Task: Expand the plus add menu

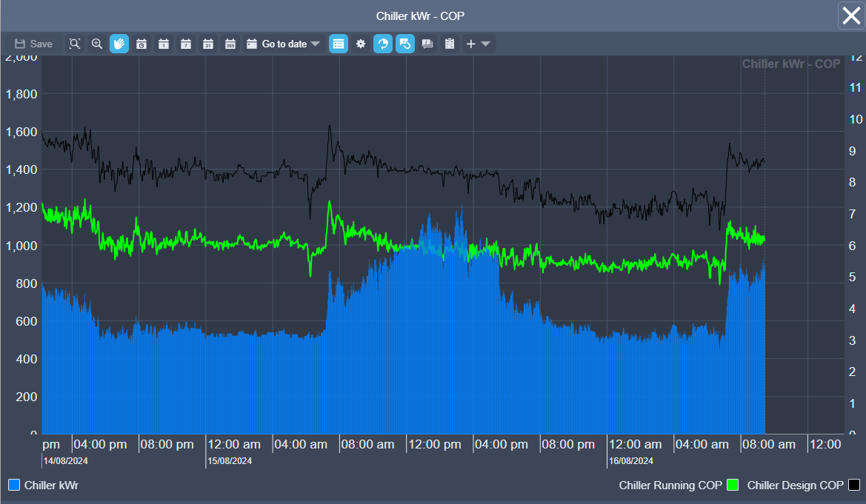Action: pos(478,44)
